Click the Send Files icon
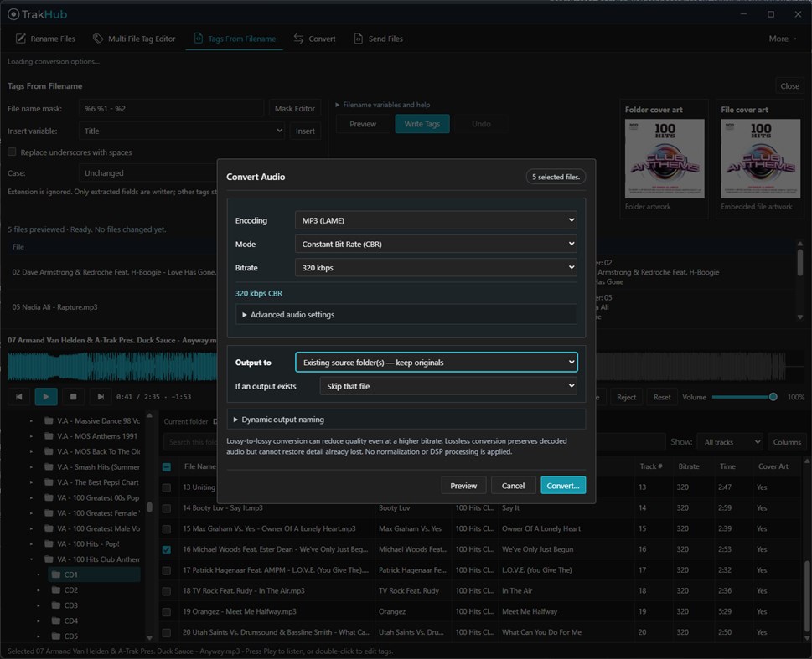Image resolution: width=812 pixels, height=659 pixels. tap(359, 39)
